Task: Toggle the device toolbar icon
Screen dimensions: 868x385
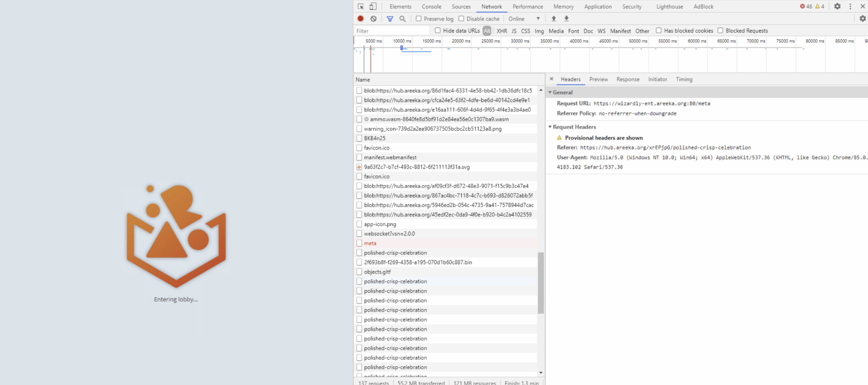Action: click(x=373, y=6)
